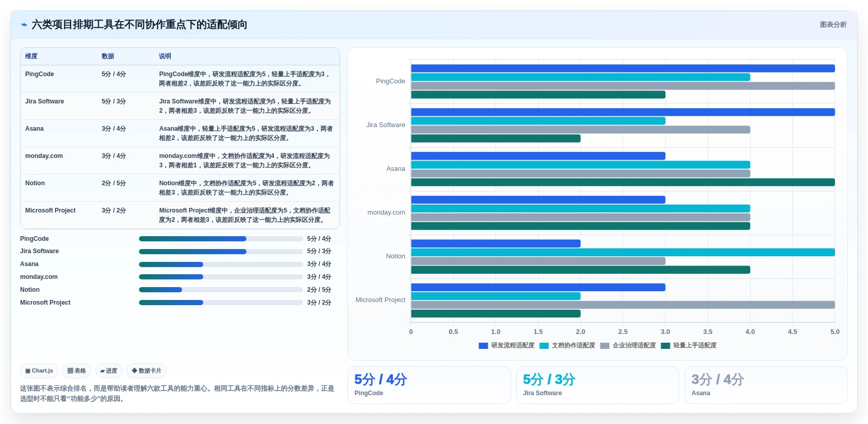Click the Jira Software y-axis label in chart
The height and width of the screenshot is (424, 868).
(x=386, y=125)
